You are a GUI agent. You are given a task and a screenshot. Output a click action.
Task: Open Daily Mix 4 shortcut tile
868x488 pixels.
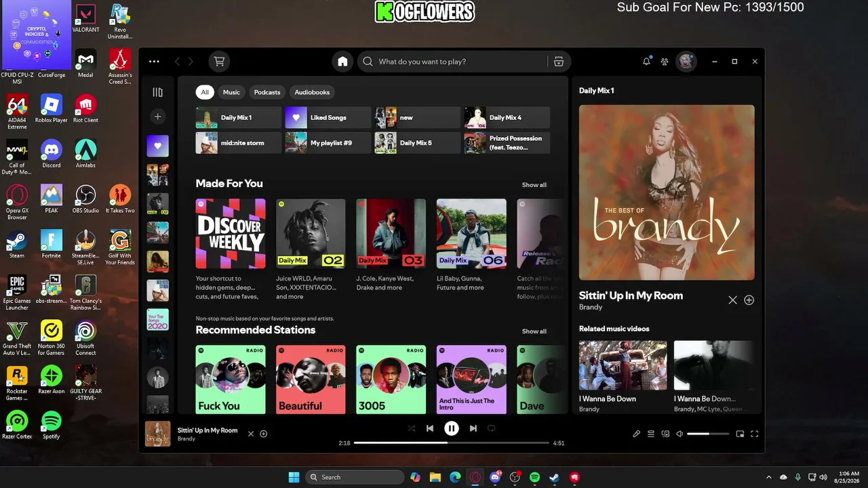pos(507,117)
